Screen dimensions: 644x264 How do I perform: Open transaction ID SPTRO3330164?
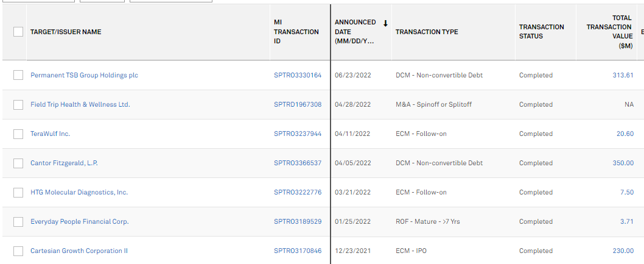point(298,75)
